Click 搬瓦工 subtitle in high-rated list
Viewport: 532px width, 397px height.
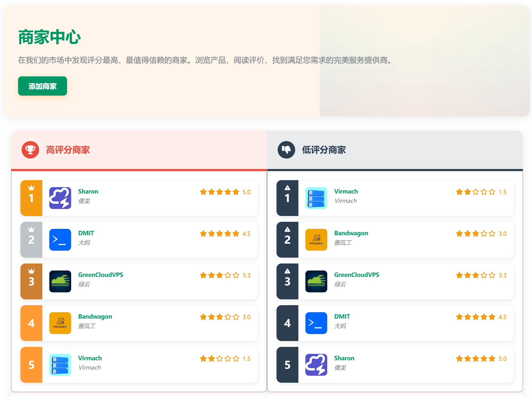tap(87, 326)
